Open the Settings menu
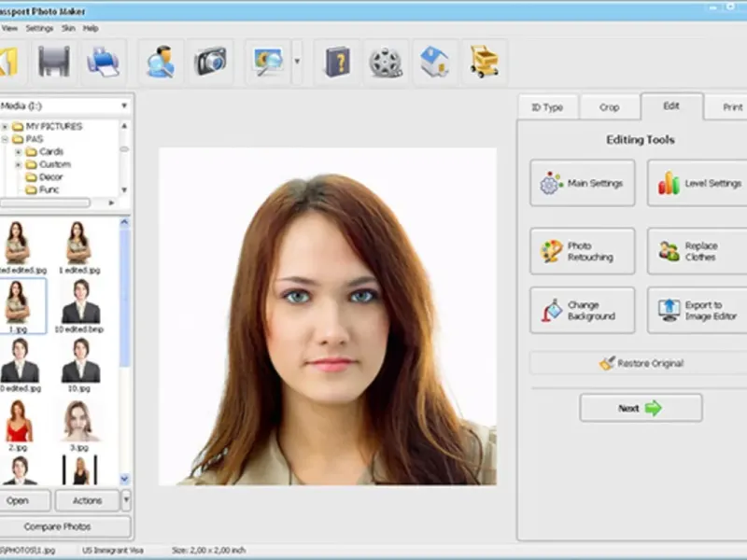Image resolution: width=747 pixels, height=560 pixels. pyautogui.click(x=39, y=28)
